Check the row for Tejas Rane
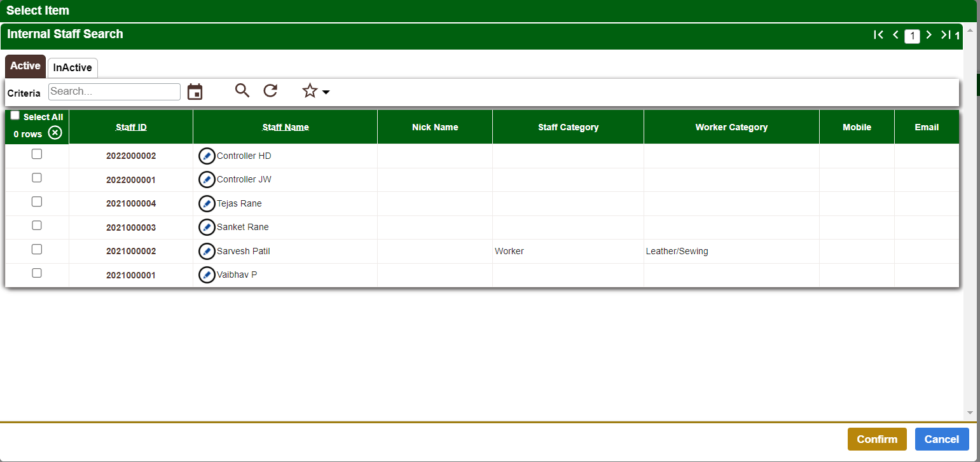The width and height of the screenshot is (980, 462). click(36, 201)
